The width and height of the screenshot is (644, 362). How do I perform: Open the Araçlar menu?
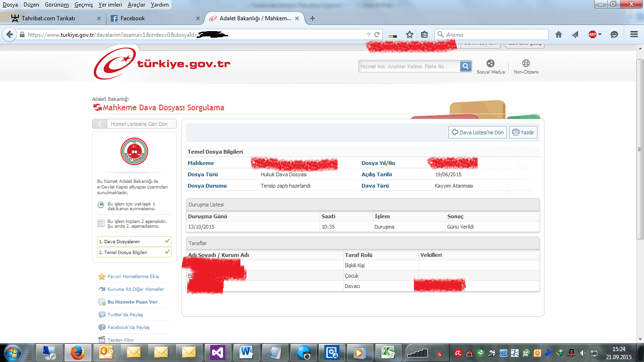click(137, 5)
